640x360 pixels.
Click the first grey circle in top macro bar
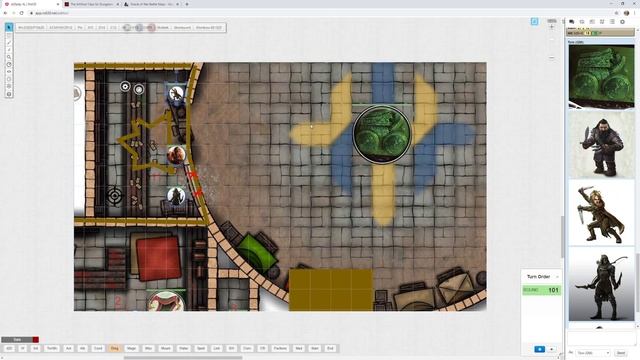click(x=127, y=27)
